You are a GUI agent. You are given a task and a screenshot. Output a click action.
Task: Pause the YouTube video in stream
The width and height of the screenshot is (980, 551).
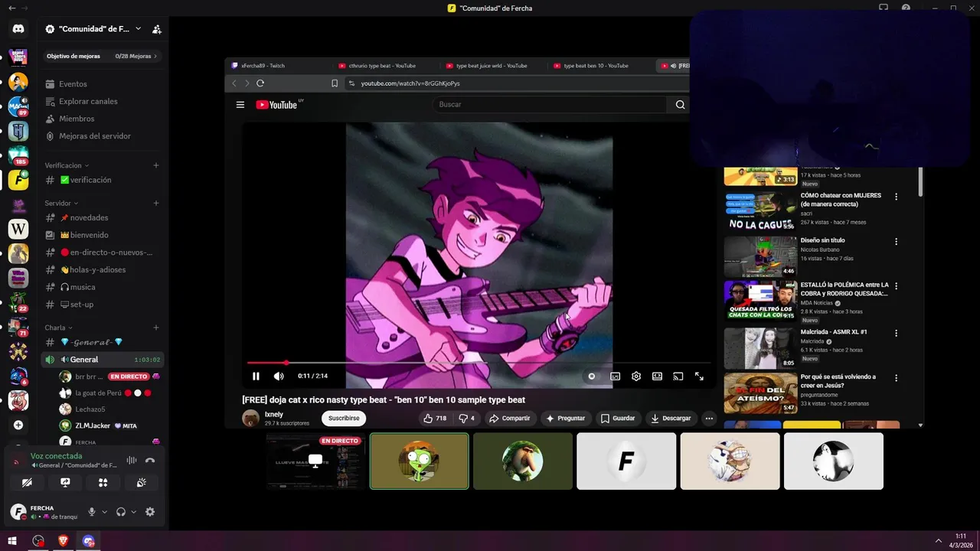(256, 376)
